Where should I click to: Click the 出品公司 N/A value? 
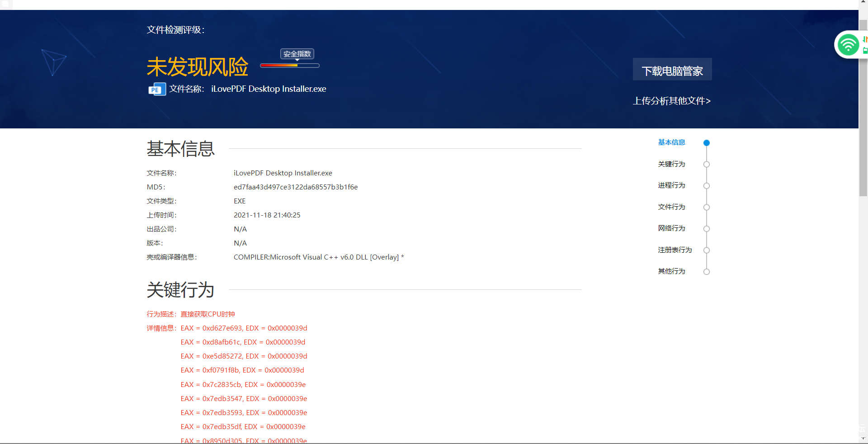240,229
